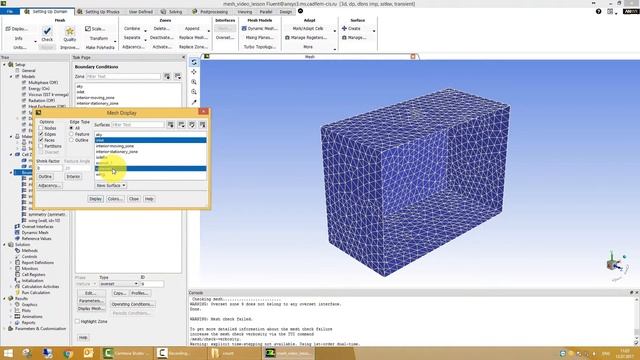Image resolution: width=640 pixels, height=360 pixels.
Task: Open Windows Start button
Action: click(8, 353)
